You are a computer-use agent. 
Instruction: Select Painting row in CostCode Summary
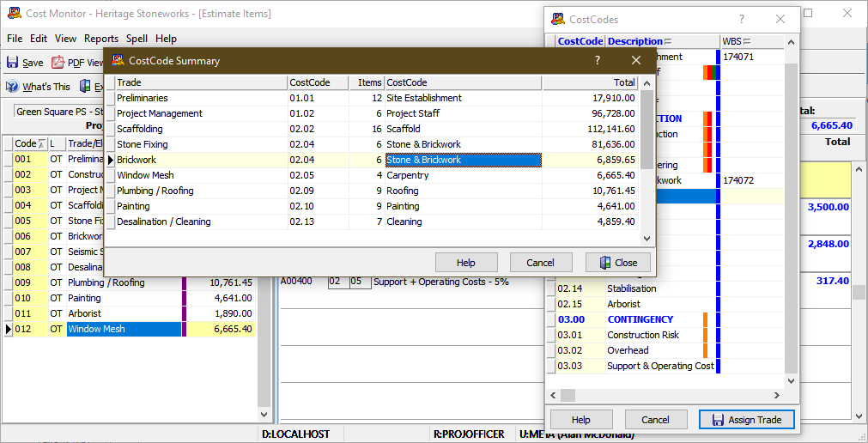click(372, 207)
